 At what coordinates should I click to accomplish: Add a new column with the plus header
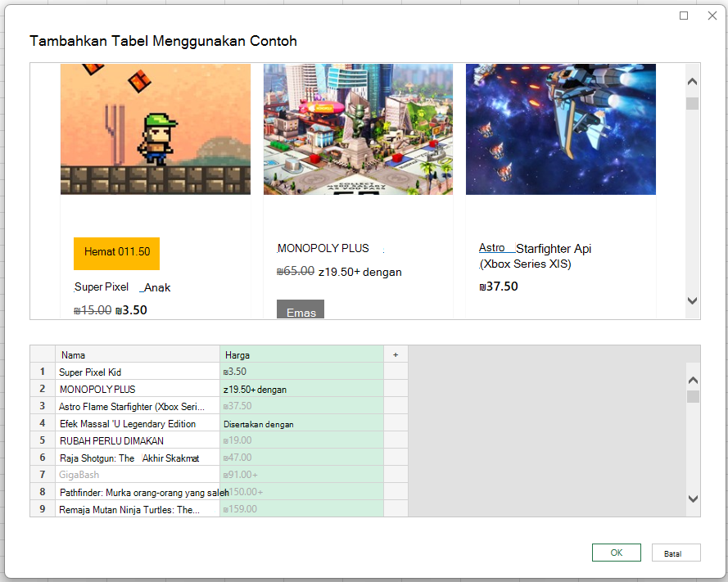[x=396, y=354]
